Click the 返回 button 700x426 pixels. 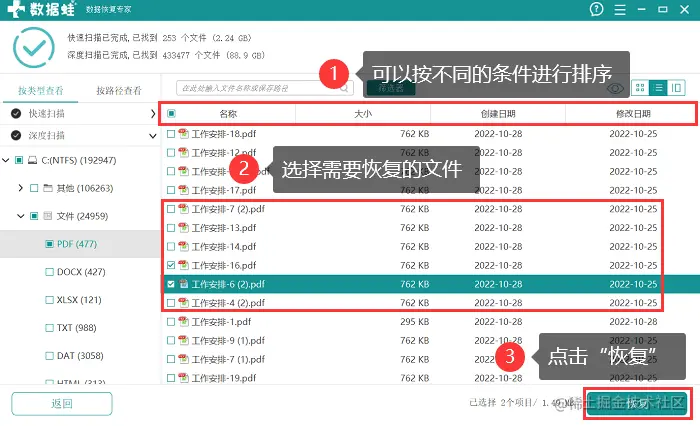click(62, 404)
